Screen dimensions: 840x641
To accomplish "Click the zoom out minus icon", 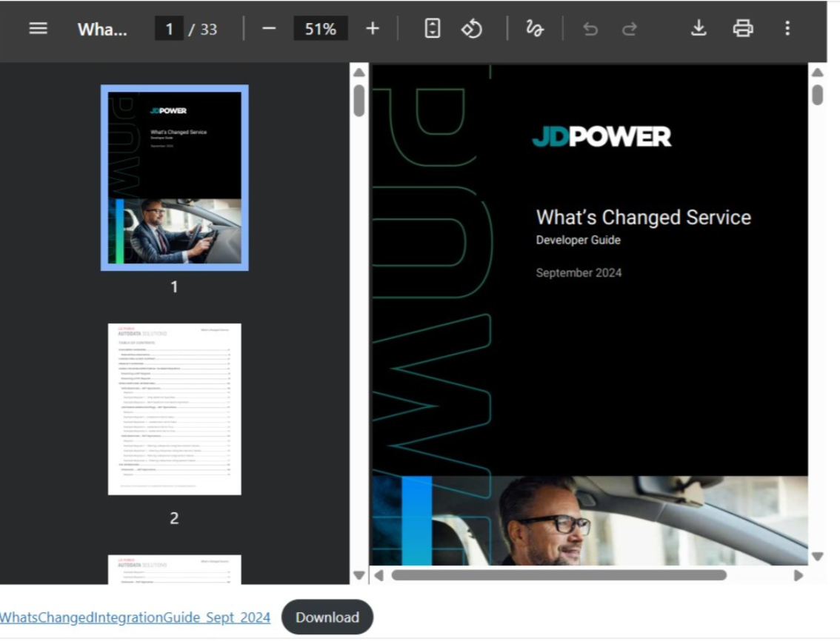I will pyautogui.click(x=269, y=29).
